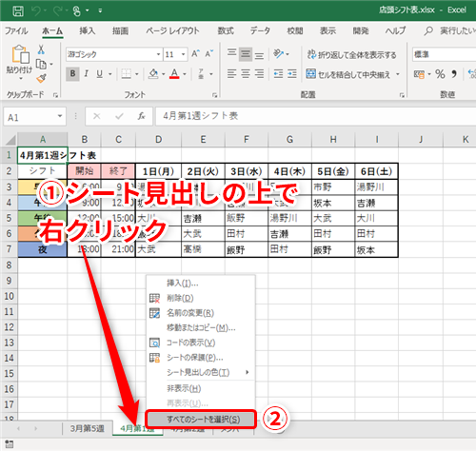476x451 pixels.
Task: Click the cell borders icon
Action: (x=127, y=74)
